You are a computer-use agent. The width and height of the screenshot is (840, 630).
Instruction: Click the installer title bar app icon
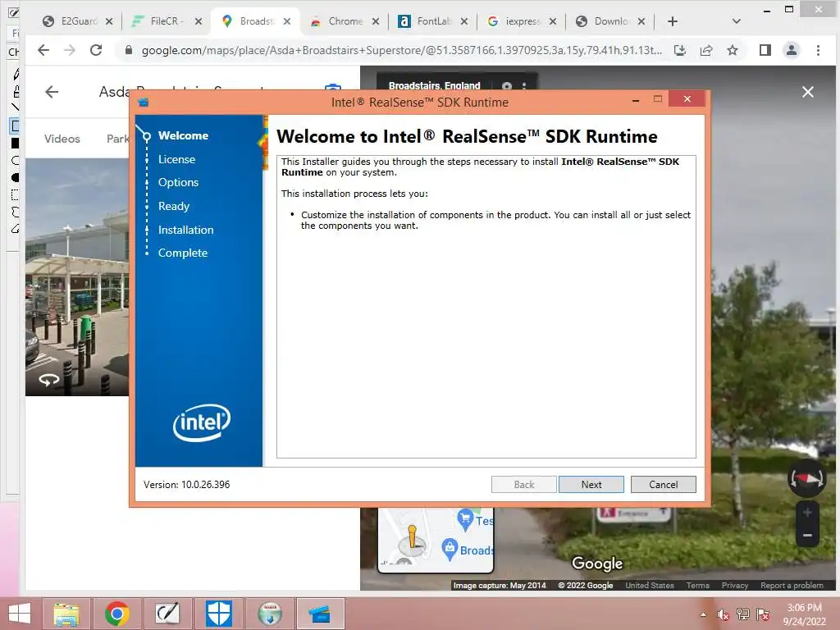click(x=143, y=102)
